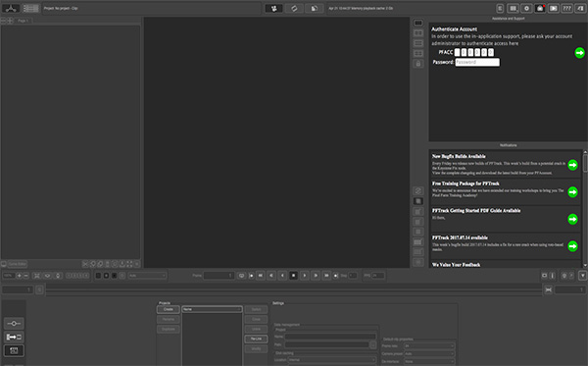Click the Curve Editor button
This screenshot has width=588, height=366.
18,264
